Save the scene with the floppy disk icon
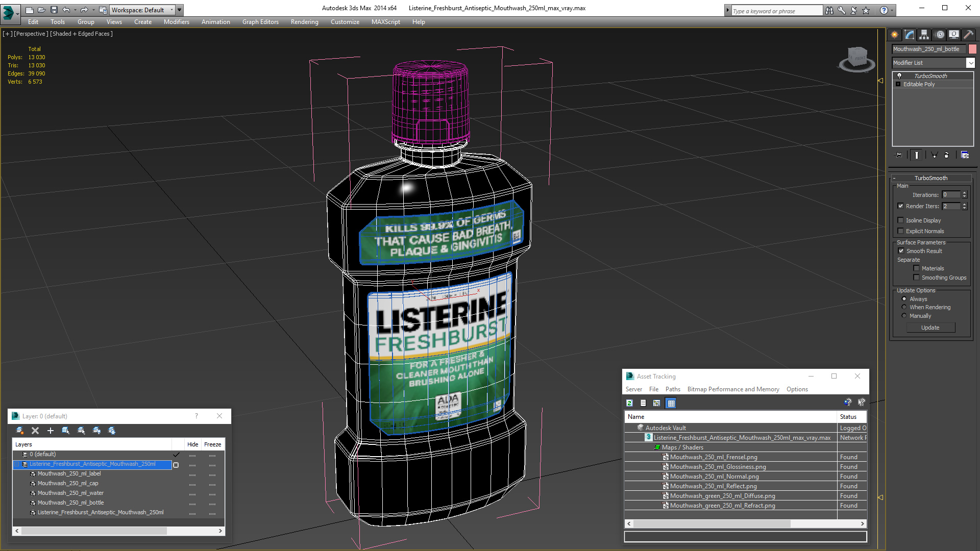 tap(54, 10)
